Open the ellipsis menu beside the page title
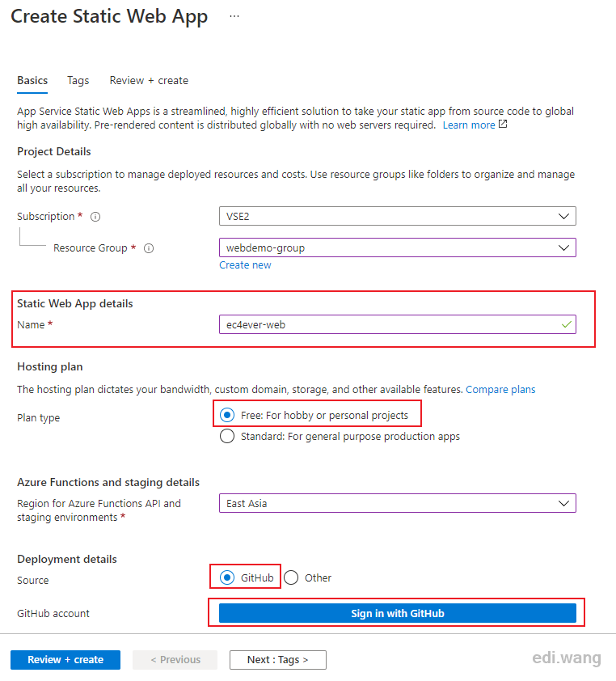The height and width of the screenshot is (681, 616). pyautogui.click(x=234, y=16)
